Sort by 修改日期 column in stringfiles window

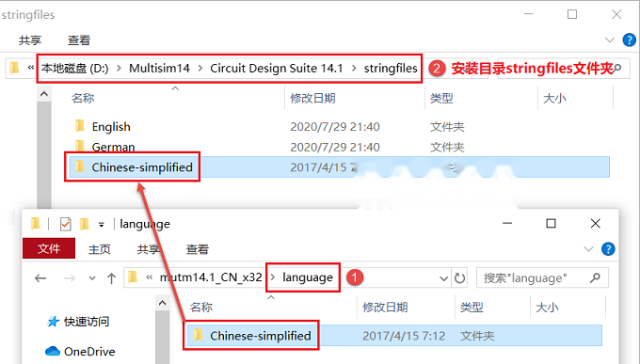[x=312, y=99]
